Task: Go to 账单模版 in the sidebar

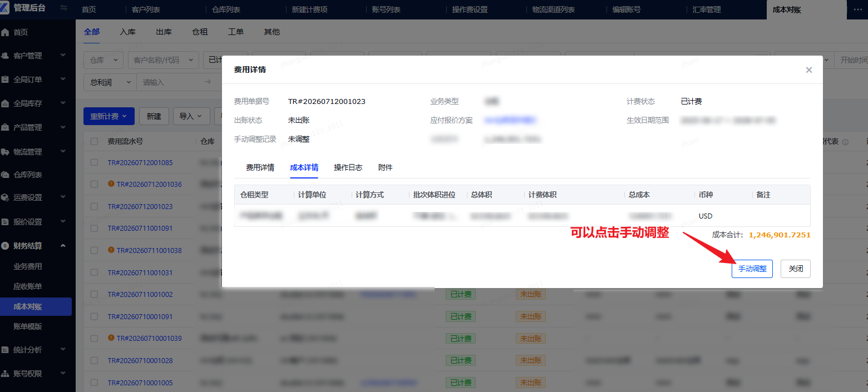Action: pos(28,326)
